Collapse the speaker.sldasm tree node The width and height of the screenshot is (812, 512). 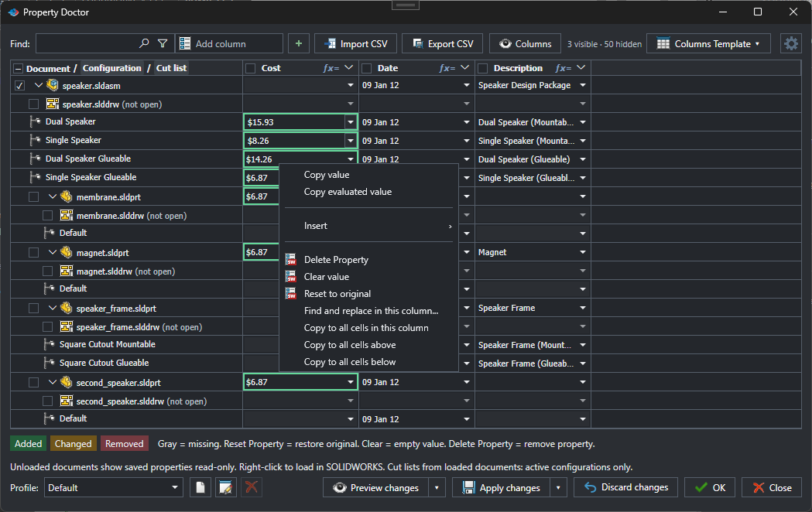click(x=39, y=85)
